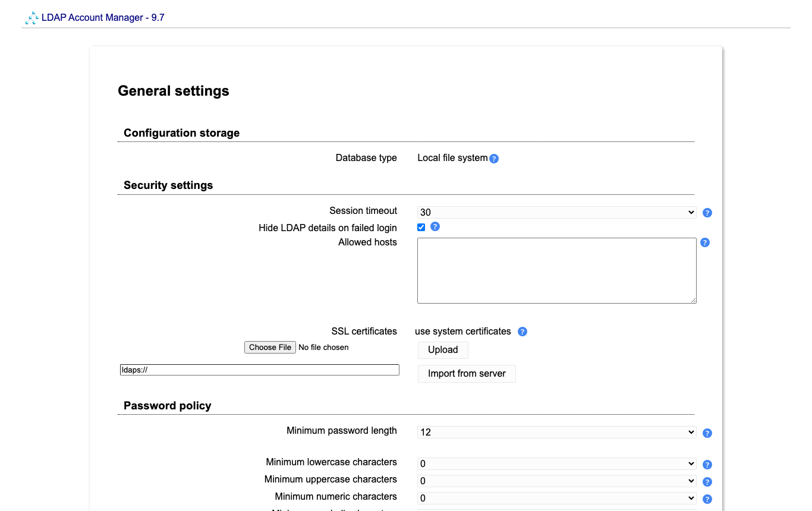Click the Session timeout label
Image resolution: width=812 pixels, height=511 pixels.
point(363,211)
